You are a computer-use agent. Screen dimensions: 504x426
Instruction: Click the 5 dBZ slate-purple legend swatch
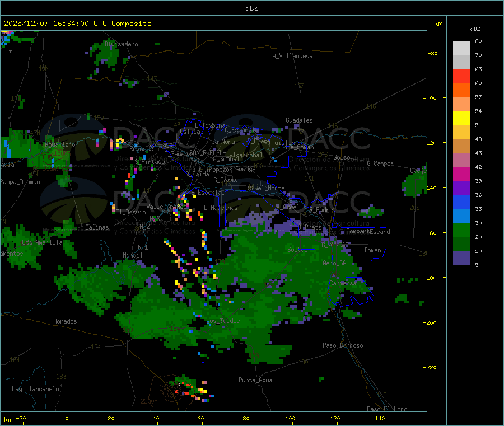pos(461,258)
